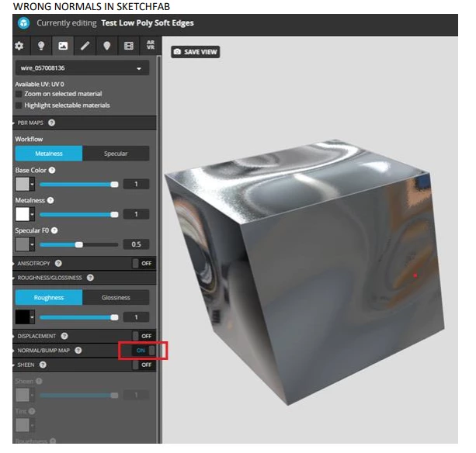Click the Sheen section header help icon
The height and width of the screenshot is (453, 476).
pyautogui.click(x=43, y=365)
